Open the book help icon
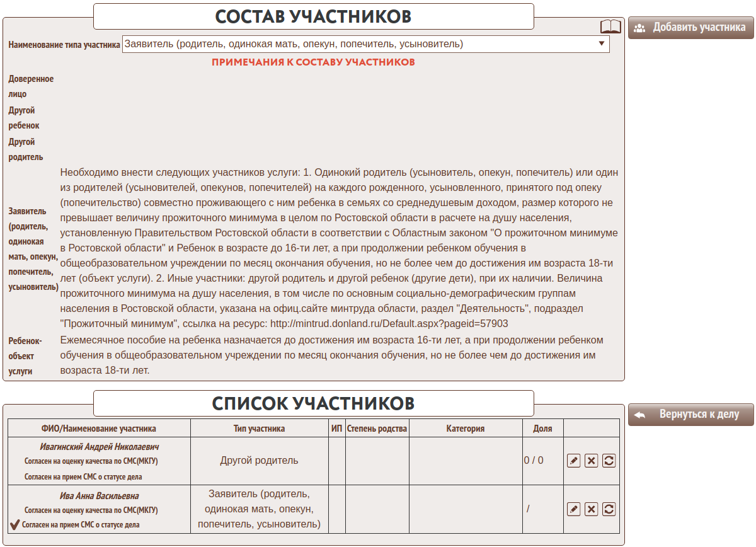 [x=610, y=26]
